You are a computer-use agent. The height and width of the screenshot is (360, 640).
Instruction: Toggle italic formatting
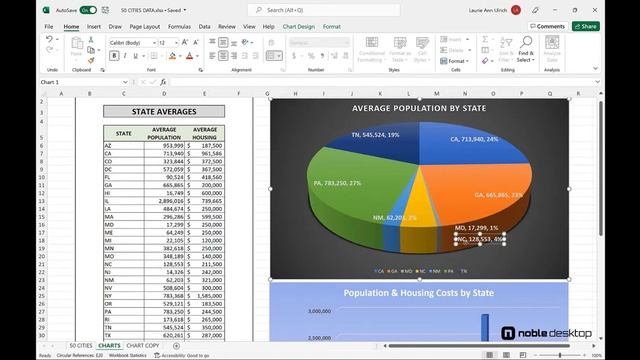coord(125,56)
